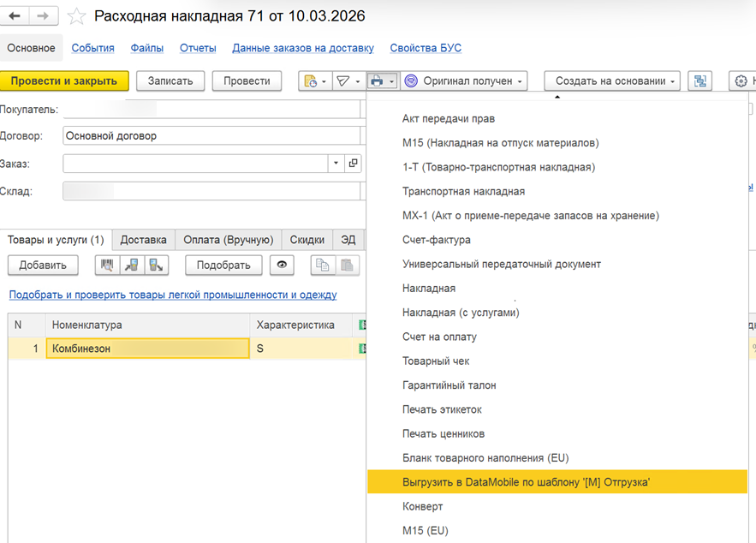Go back using the left arrow
Screen dimensions: 756x543
pyautogui.click(x=15, y=16)
